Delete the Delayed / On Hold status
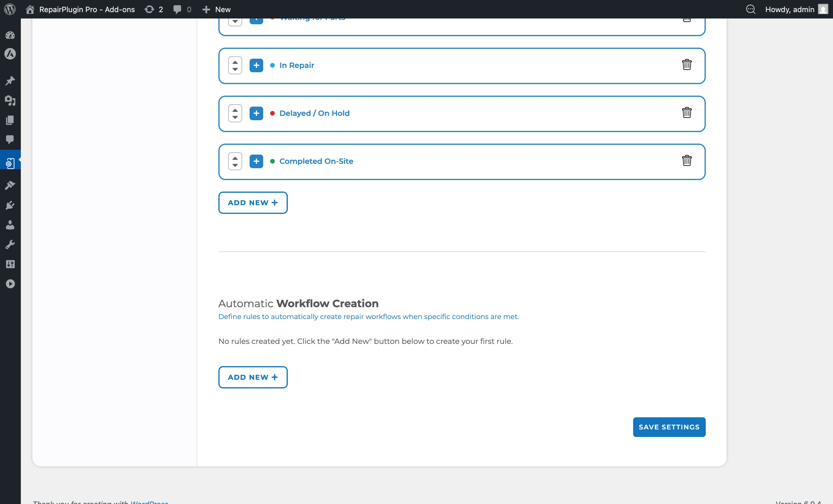Viewport: 833px width, 504px height. coord(687,112)
